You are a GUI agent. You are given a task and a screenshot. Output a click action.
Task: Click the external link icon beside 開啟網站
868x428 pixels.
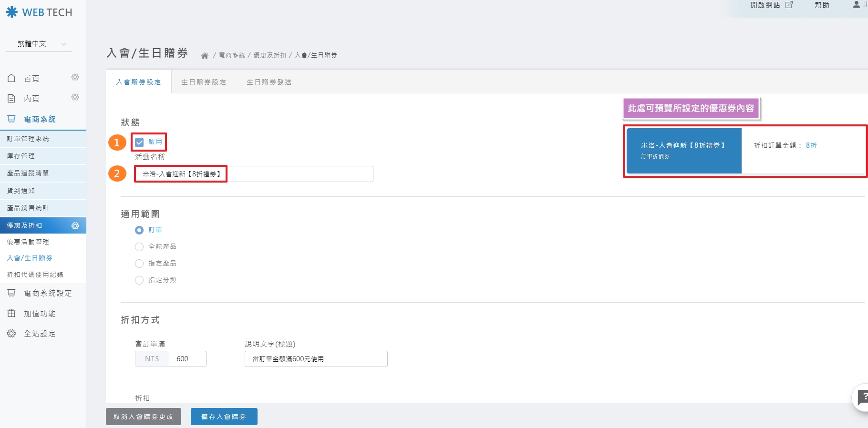click(789, 5)
